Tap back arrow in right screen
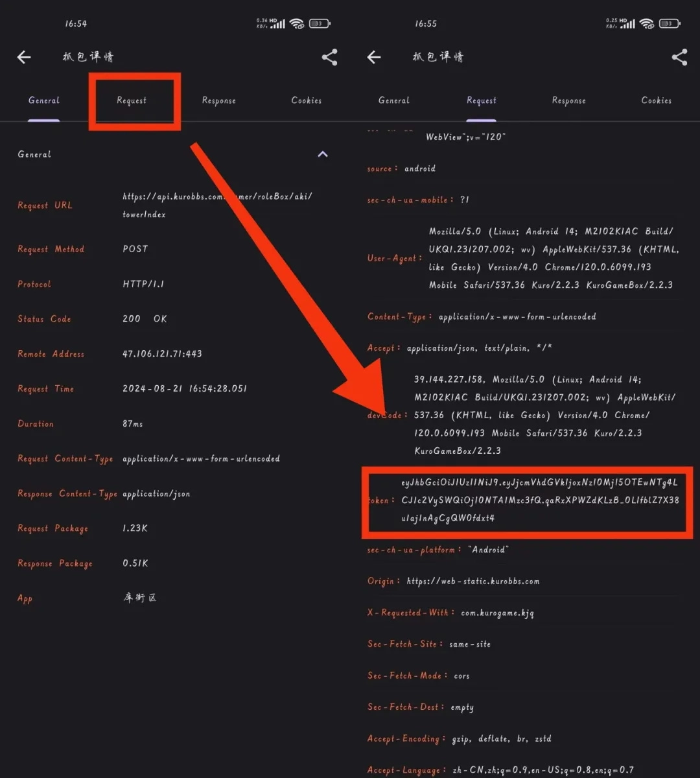 pos(374,58)
